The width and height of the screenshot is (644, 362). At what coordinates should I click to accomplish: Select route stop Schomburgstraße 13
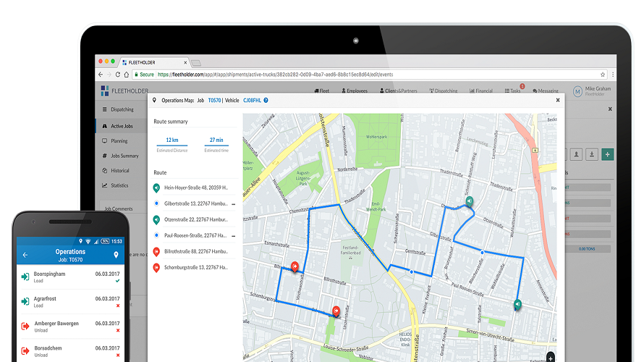click(x=195, y=267)
